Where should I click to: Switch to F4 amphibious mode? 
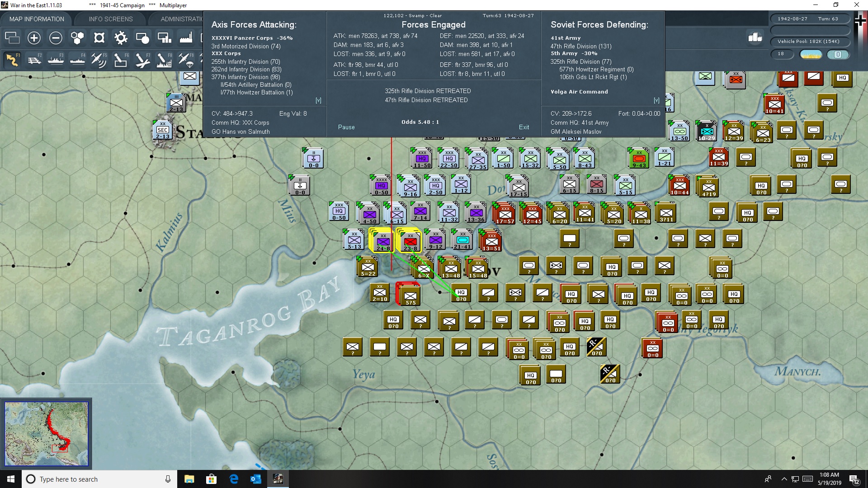[x=77, y=60]
